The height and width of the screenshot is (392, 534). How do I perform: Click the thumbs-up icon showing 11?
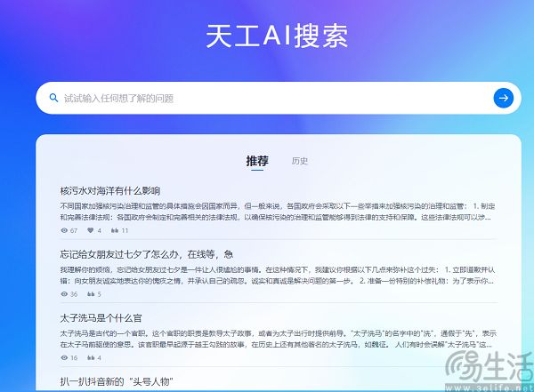click(x=115, y=230)
